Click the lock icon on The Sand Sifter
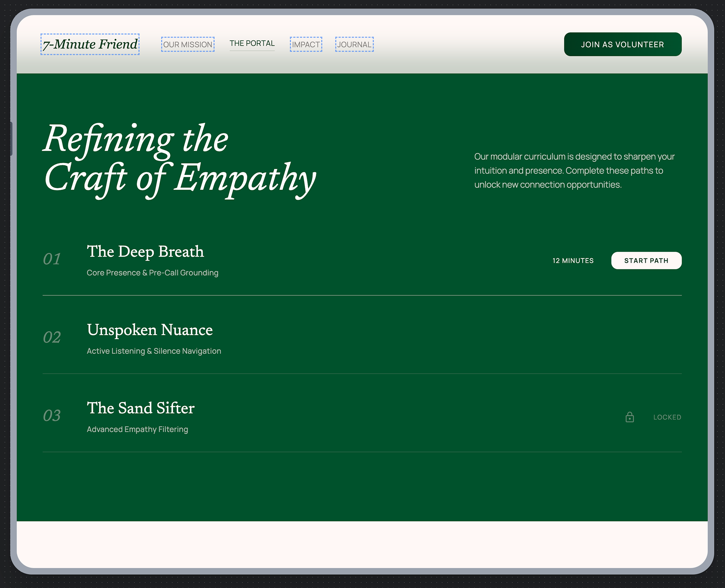Screen dimensions: 725x588 coord(629,417)
